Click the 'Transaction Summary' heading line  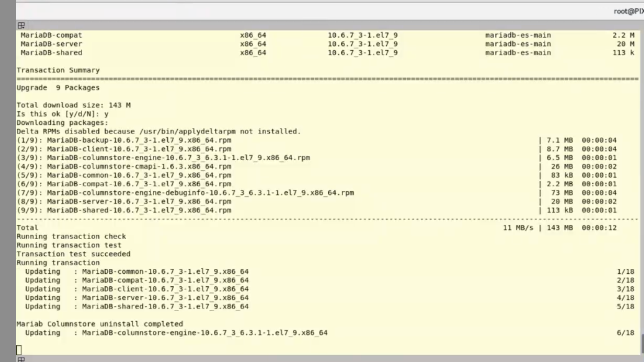(58, 70)
